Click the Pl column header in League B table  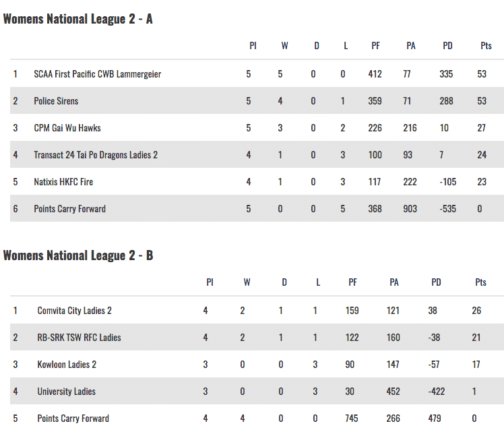click(210, 282)
